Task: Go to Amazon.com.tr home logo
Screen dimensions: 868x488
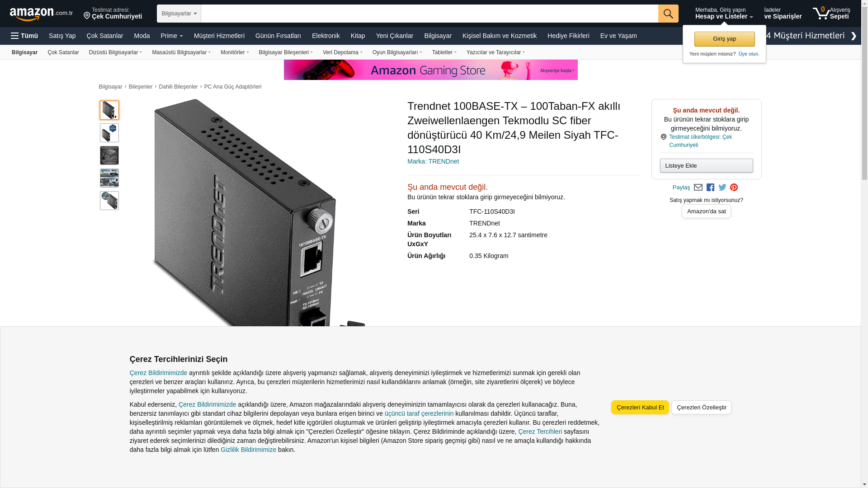Action: pos(41,14)
